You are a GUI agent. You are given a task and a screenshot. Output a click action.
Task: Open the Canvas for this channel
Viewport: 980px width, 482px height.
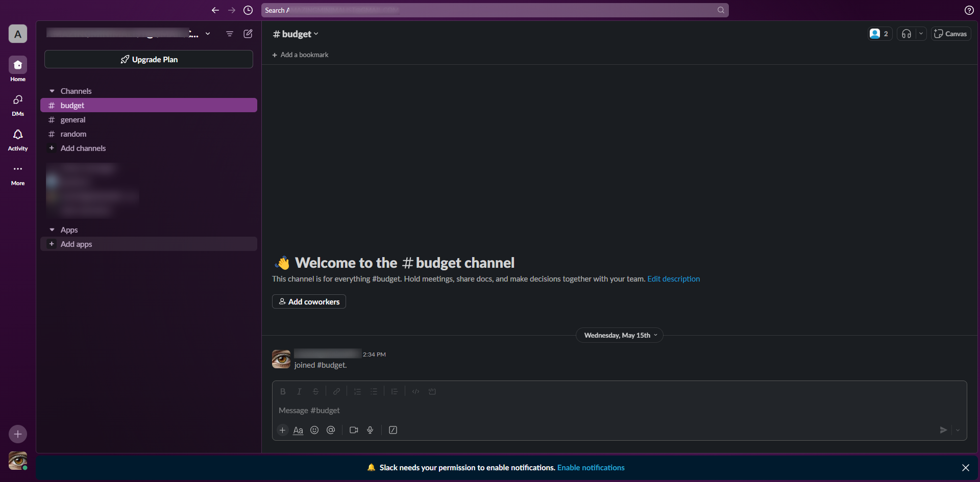(951, 34)
